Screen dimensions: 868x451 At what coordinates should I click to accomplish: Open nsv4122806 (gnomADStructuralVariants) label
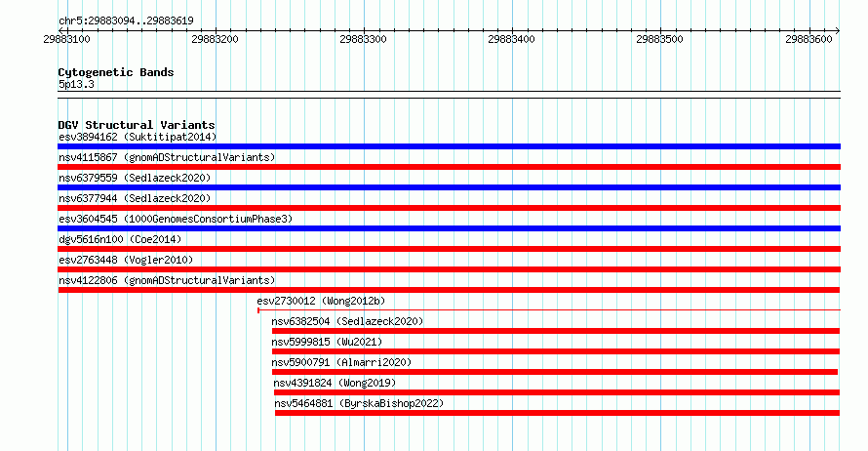pyautogui.click(x=167, y=280)
